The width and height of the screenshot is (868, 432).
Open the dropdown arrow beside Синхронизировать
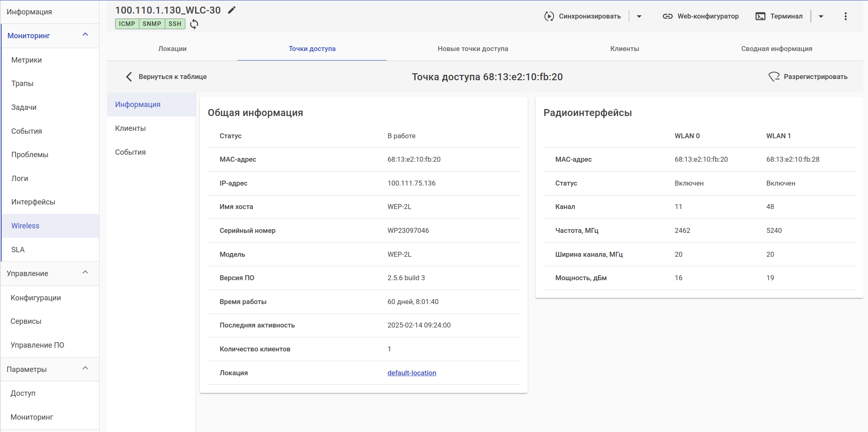click(x=639, y=16)
